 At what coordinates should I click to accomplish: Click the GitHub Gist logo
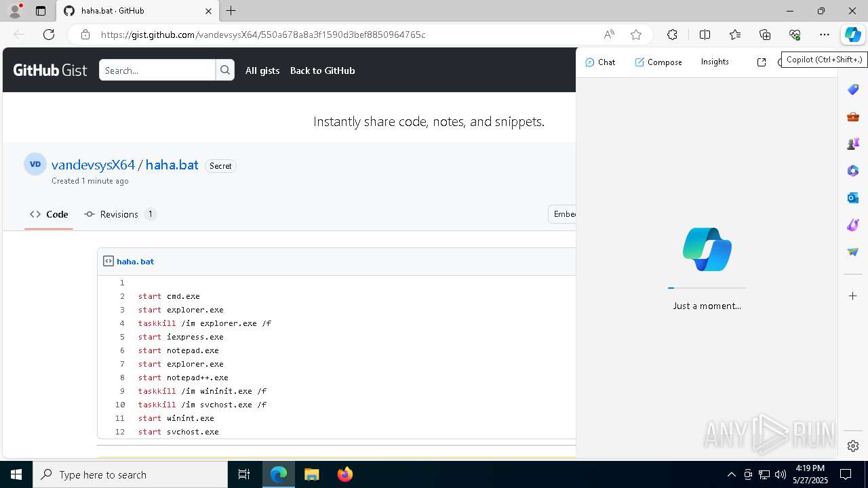pyautogui.click(x=50, y=70)
